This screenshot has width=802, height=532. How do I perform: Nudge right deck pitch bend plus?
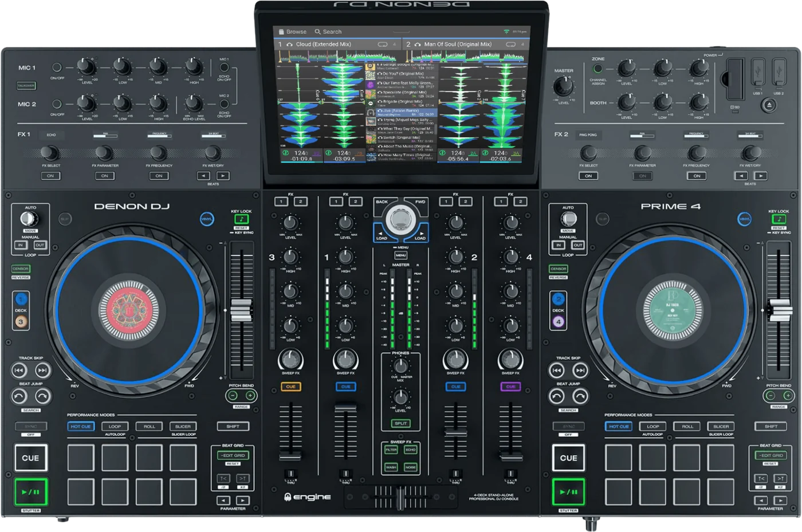tap(788, 396)
